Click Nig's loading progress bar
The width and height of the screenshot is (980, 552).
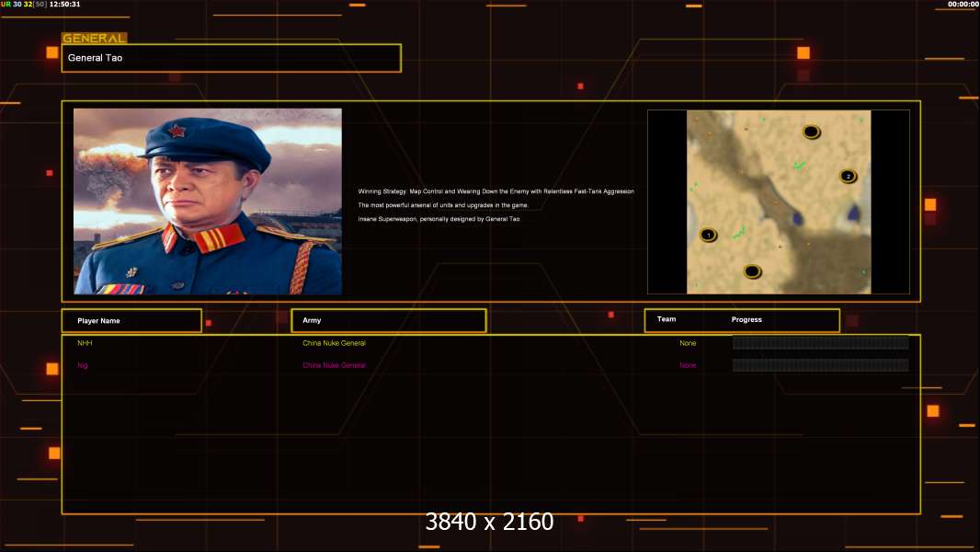pos(821,365)
